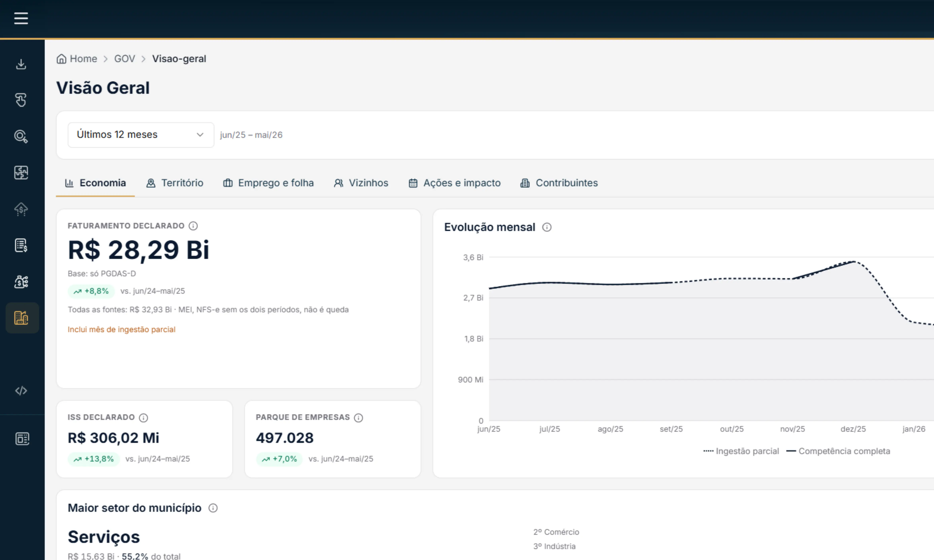Click the +7,0% companies growth badge
This screenshot has height=560, width=934.
tap(279, 459)
